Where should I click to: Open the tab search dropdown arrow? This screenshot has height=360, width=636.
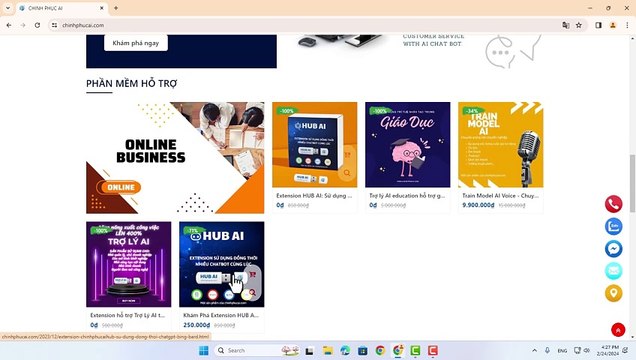8,8
